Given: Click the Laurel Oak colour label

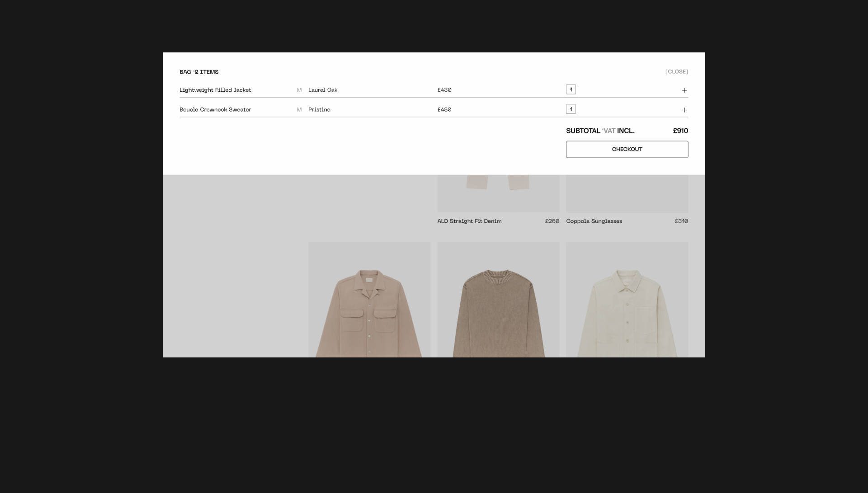Looking at the screenshot, I should coord(323,90).
